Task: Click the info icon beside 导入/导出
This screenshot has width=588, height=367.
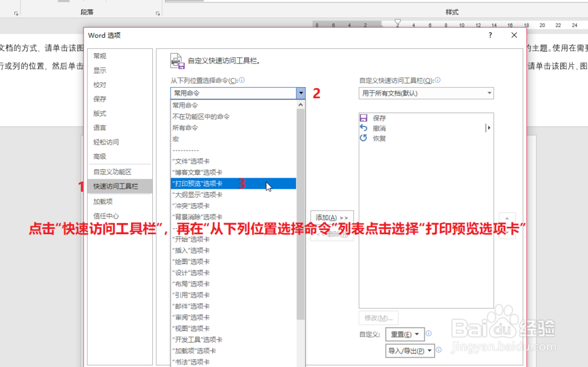Action: click(439, 350)
